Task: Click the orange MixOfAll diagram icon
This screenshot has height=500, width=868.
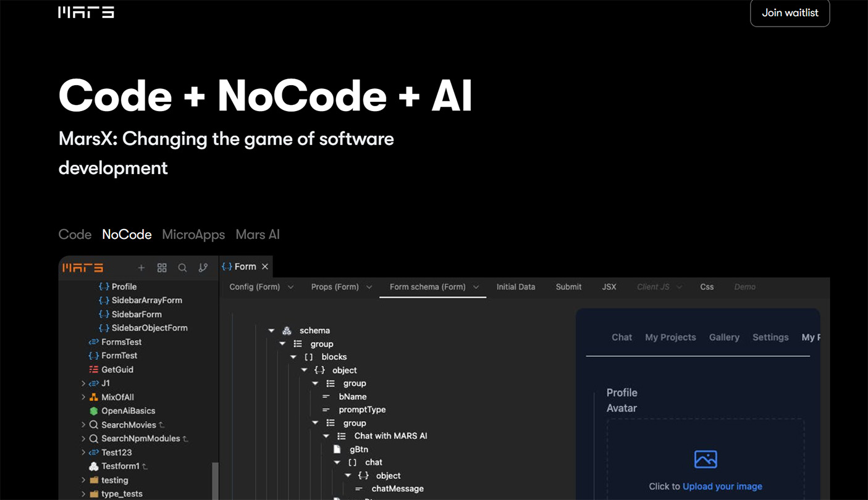Action: [94, 398]
